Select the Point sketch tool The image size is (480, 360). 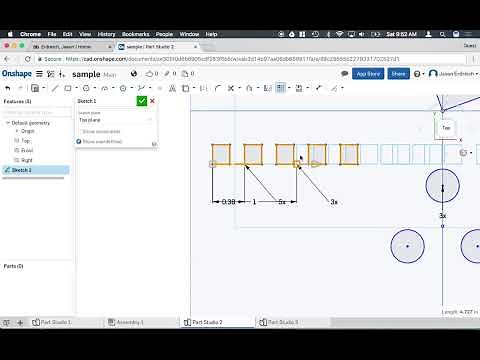click(160, 88)
